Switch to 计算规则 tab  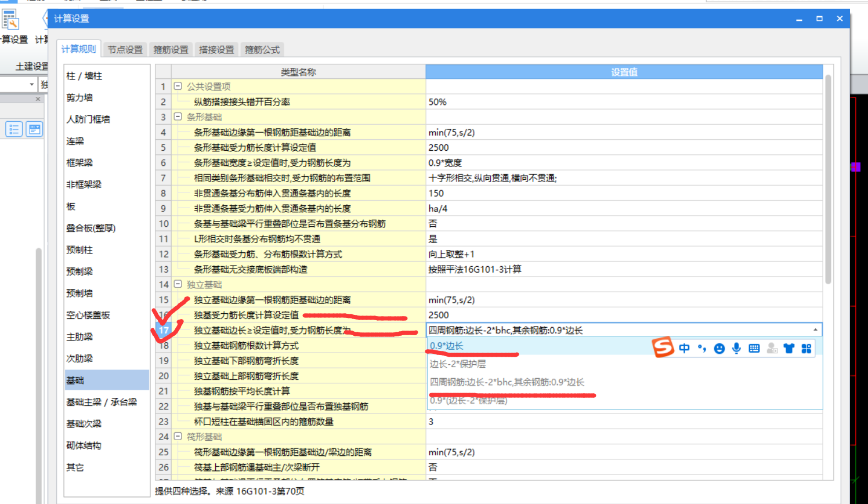tap(78, 49)
